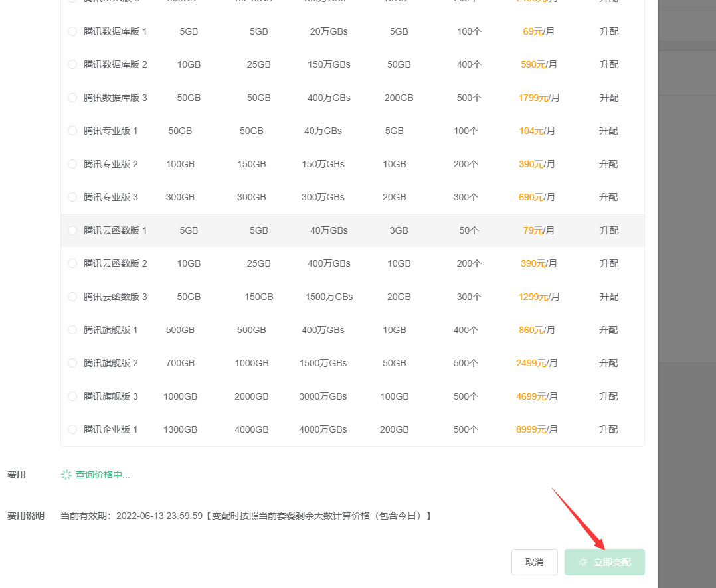The height and width of the screenshot is (588, 716).
Task: Select the 腾讯数据库版 2 plan radio button
Action: [72, 64]
